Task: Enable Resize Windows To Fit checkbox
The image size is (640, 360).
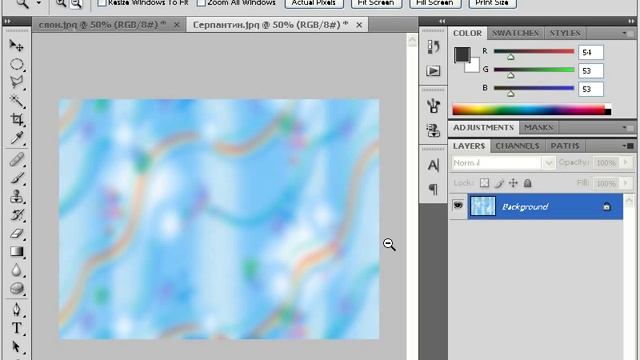Action: click(102, 3)
